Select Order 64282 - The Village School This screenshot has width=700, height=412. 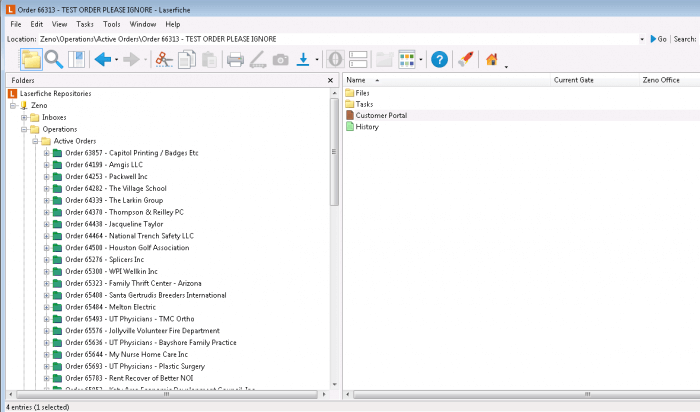click(116, 188)
